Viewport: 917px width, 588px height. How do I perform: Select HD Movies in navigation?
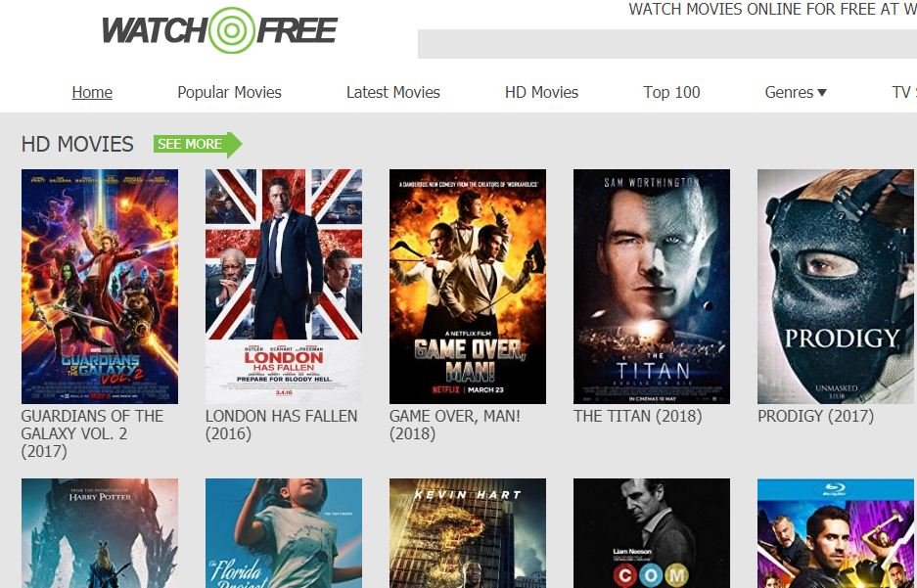[x=541, y=92]
